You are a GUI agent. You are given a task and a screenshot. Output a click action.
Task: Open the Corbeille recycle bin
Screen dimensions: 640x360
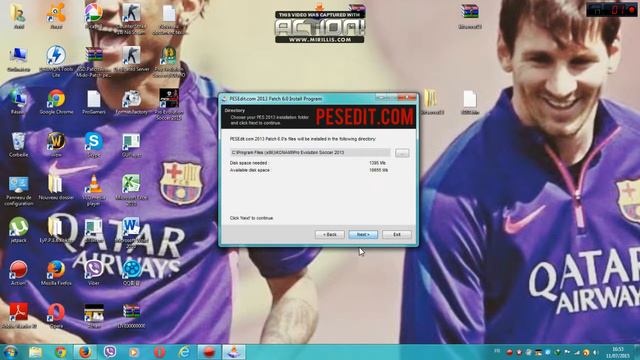[18, 145]
